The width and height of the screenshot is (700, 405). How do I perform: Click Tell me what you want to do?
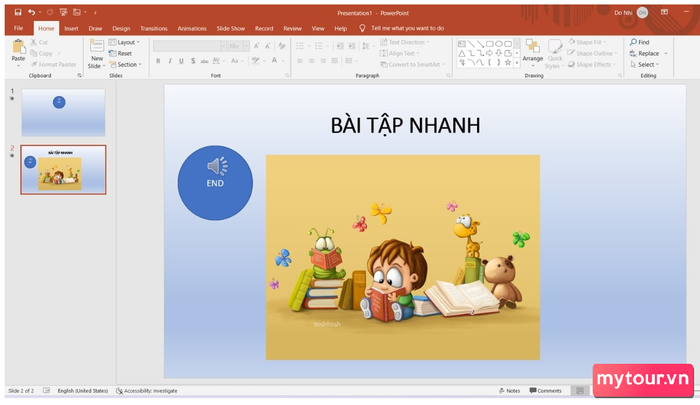coord(408,28)
